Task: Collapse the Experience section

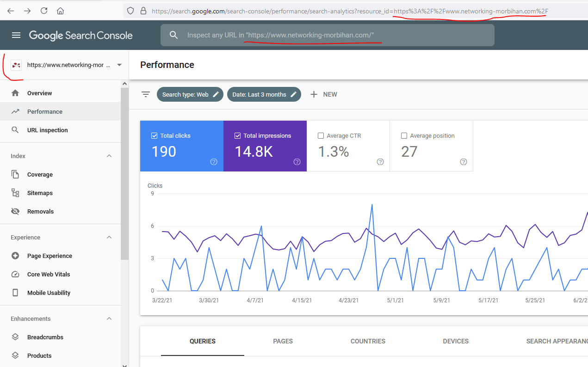Action: pyautogui.click(x=109, y=237)
